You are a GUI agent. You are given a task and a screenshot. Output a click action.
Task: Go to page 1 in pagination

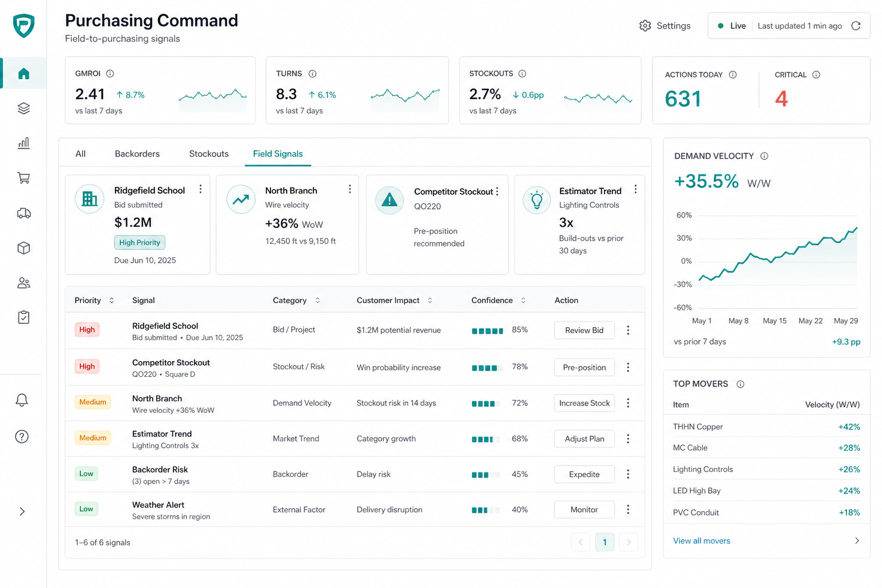[x=605, y=542]
